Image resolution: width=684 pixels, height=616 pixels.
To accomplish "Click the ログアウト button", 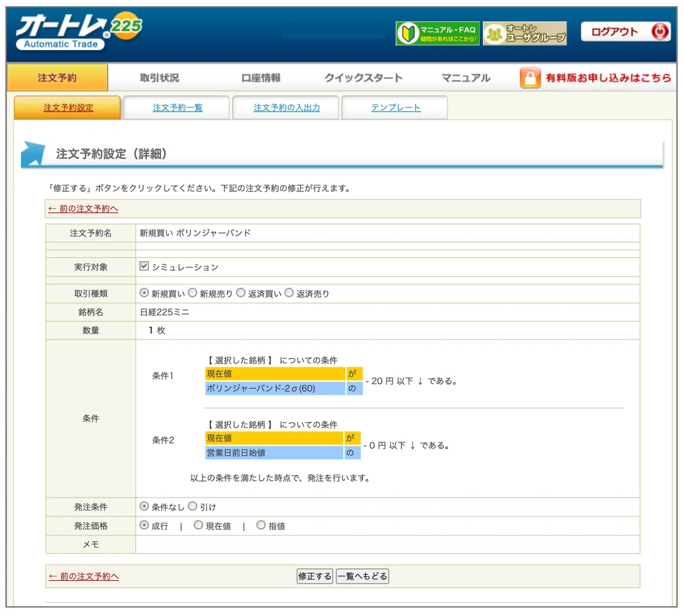I will pos(626,32).
